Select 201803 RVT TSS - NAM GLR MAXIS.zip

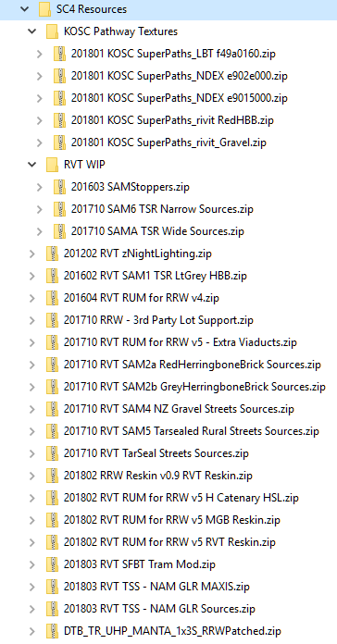pyautogui.click(x=156, y=587)
